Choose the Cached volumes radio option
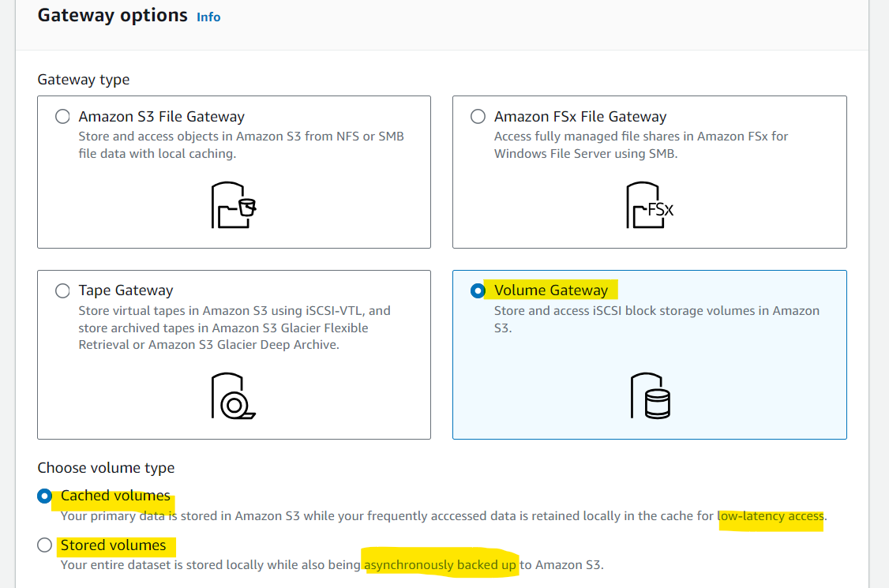Image resolution: width=889 pixels, height=588 pixels. [44, 496]
